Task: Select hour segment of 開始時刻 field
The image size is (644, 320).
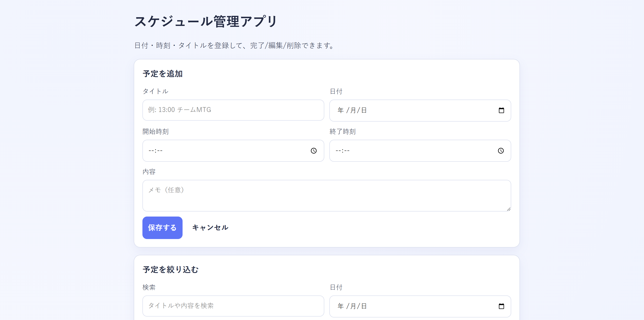Action: (151, 151)
